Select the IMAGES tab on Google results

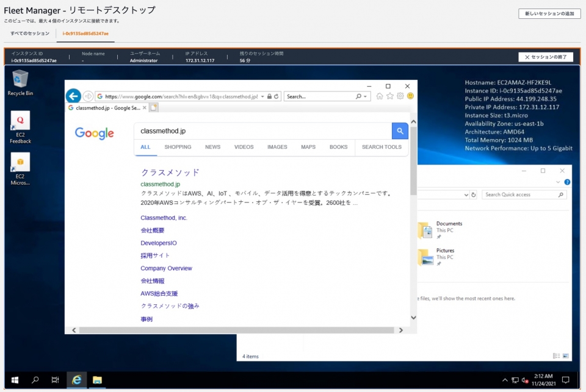click(277, 147)
